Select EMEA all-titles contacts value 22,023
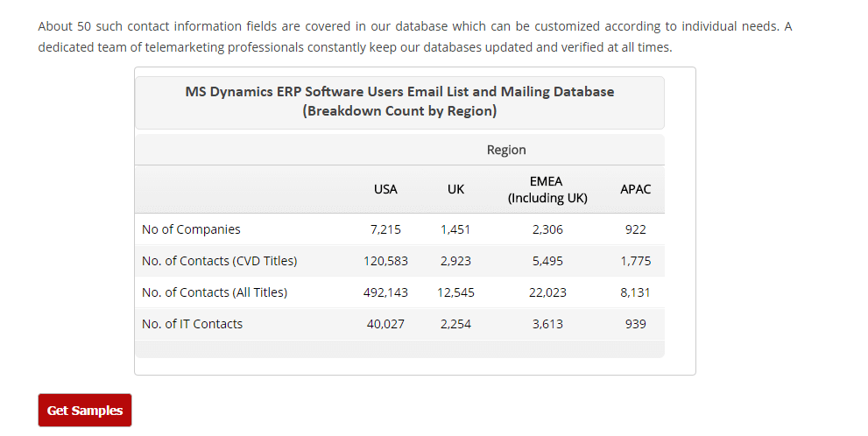This screenshot has width=868, height=436. click(547, 292)
